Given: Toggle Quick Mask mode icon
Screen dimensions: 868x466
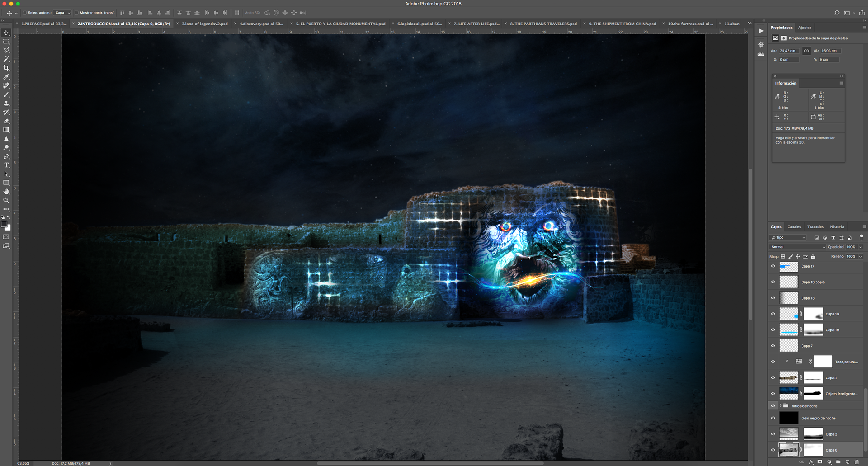Looking at the screenshot, I should (x=6, y=237).
